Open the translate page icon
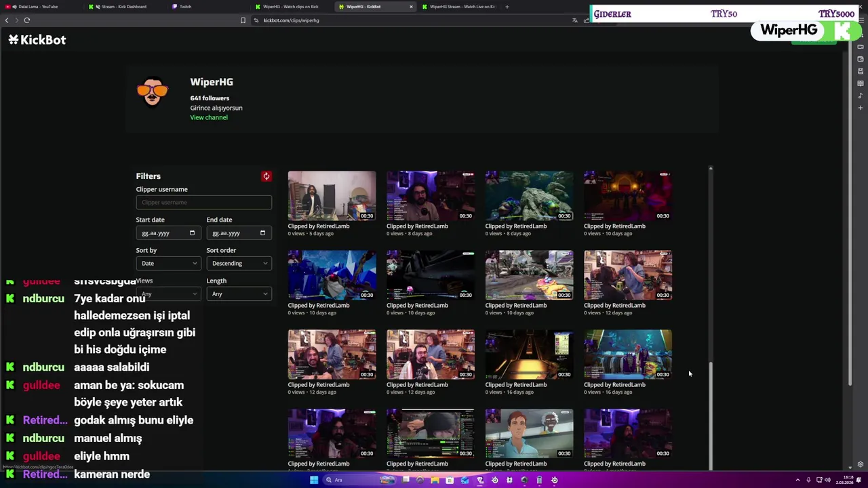The width and height of the screenshot is (868, 488). tap(575, 20)
